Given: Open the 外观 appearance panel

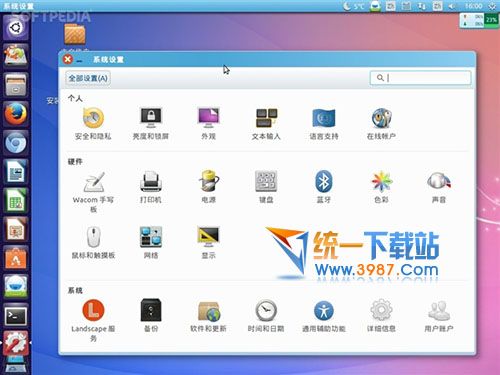Looking at the screenshot, I should point(209,123).
